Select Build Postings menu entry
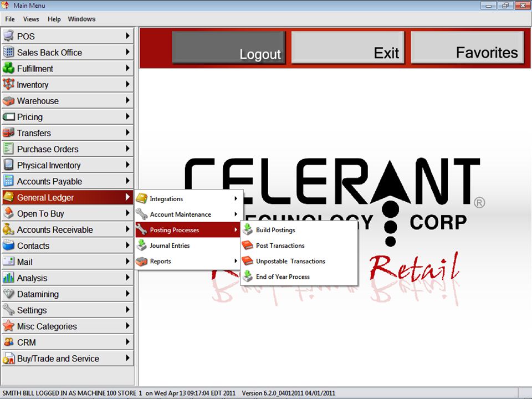Screen dimensions: 532x399 299,229
